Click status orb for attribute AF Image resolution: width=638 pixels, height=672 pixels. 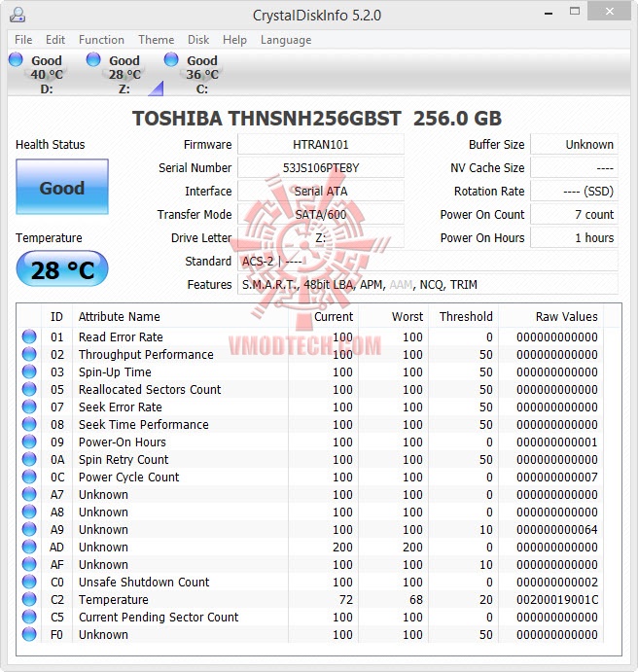pos(29,564)
